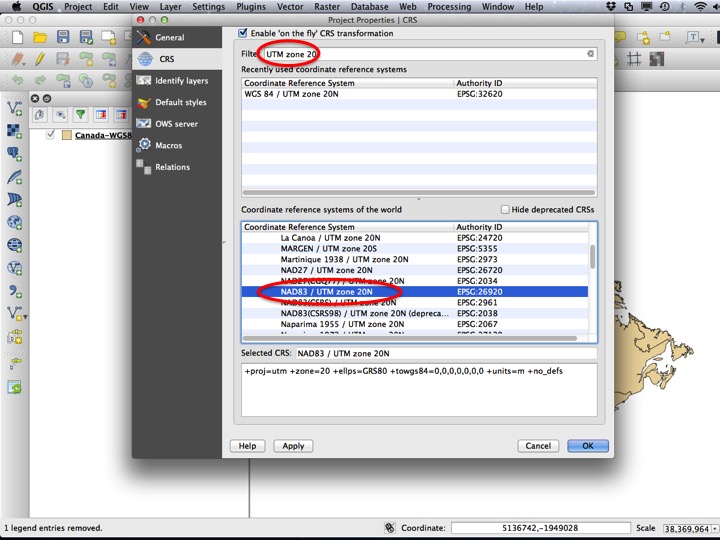Click the Save project as icon
The height and width of the screenshot is (540, 720).
86,37
